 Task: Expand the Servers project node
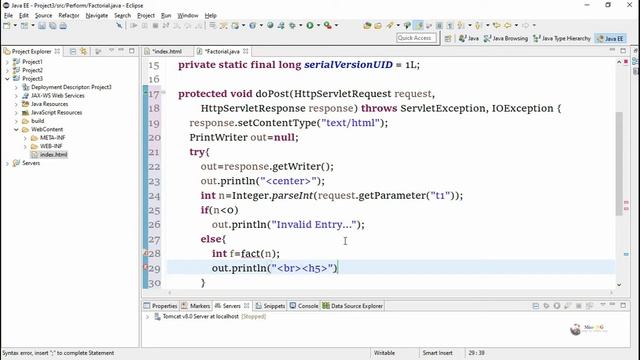(7, 163)
